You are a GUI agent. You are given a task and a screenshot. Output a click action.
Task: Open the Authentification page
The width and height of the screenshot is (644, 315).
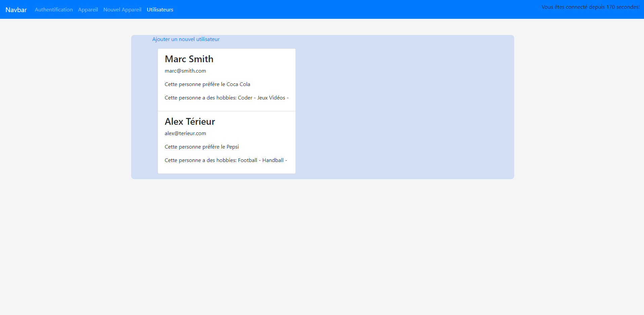pyautogui.click(x=54, y=10)
